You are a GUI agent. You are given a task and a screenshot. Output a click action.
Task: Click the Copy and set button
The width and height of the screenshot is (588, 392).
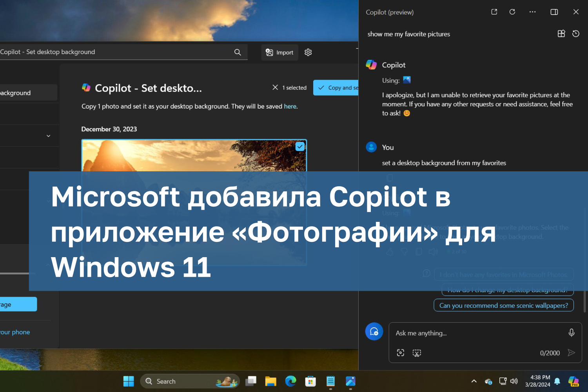coord(336,88)
